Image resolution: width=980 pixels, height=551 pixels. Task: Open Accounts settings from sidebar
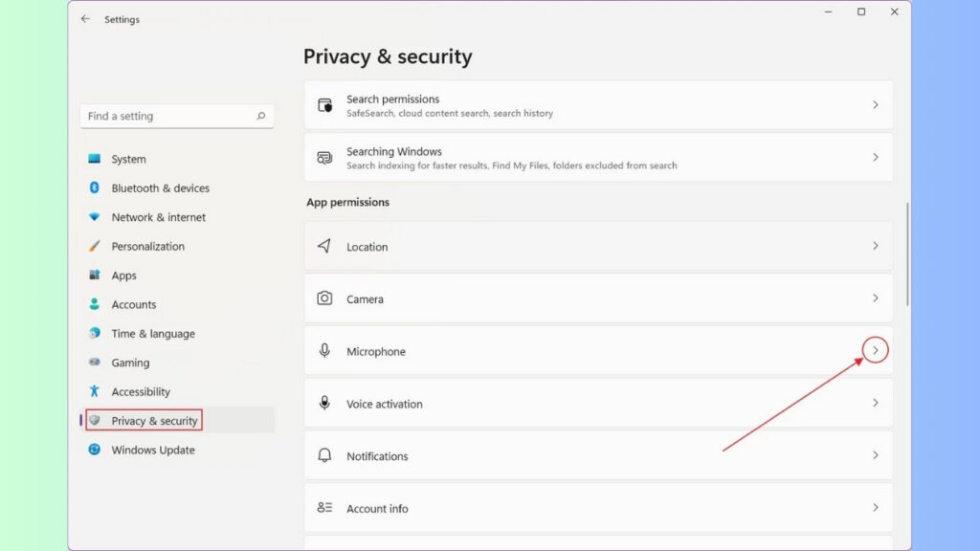click(135, 304)
